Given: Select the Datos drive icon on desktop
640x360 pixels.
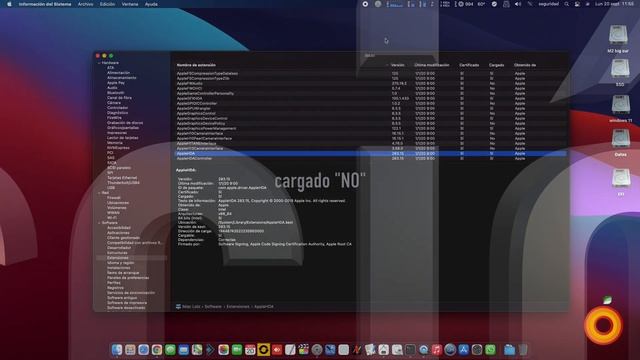Looking at the screenshot, I should pyautogui.click(x=620, y=139).
